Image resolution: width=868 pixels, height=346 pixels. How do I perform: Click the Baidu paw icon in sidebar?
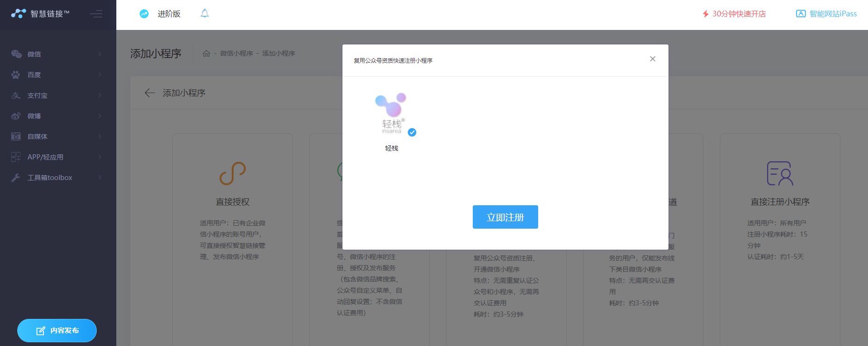pos(16,75)
